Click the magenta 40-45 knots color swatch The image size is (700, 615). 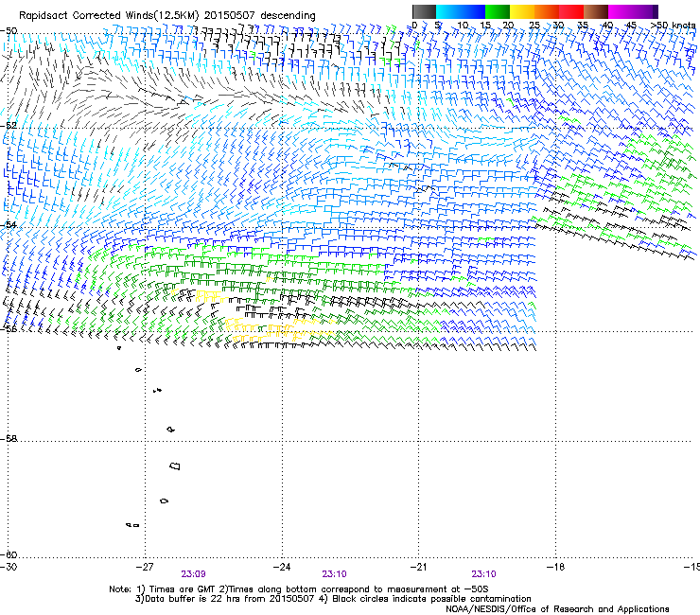pos(621,11)
